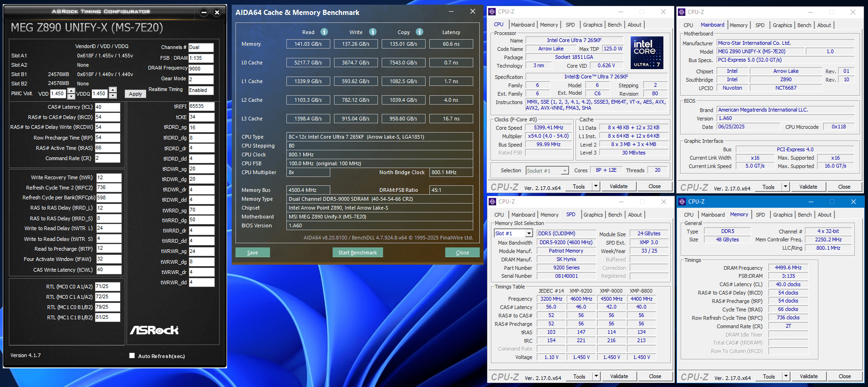Screen dimensions: 868x387
Task: Open the Slot #1 memory slot dropdown
Action: click(x=529, y=233)
